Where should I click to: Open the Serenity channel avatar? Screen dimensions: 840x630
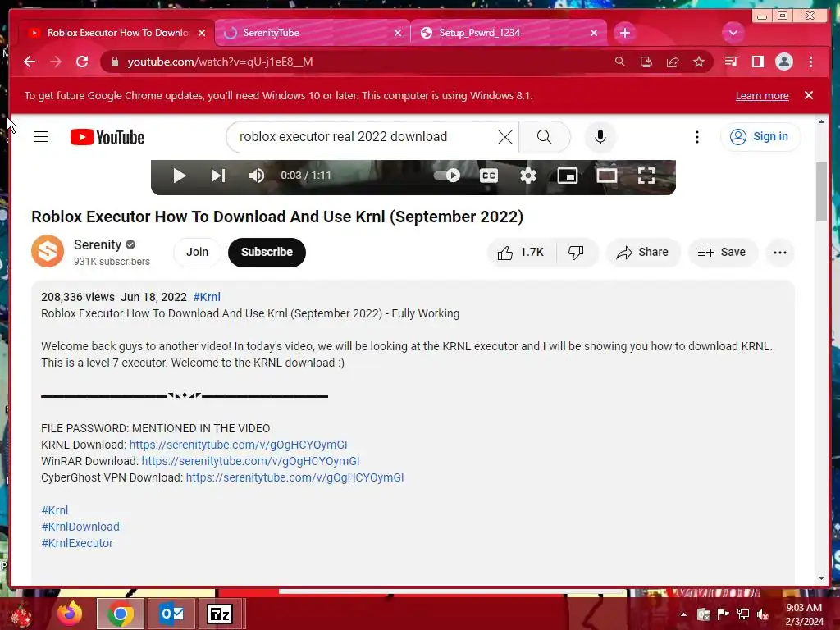[48, 251]
